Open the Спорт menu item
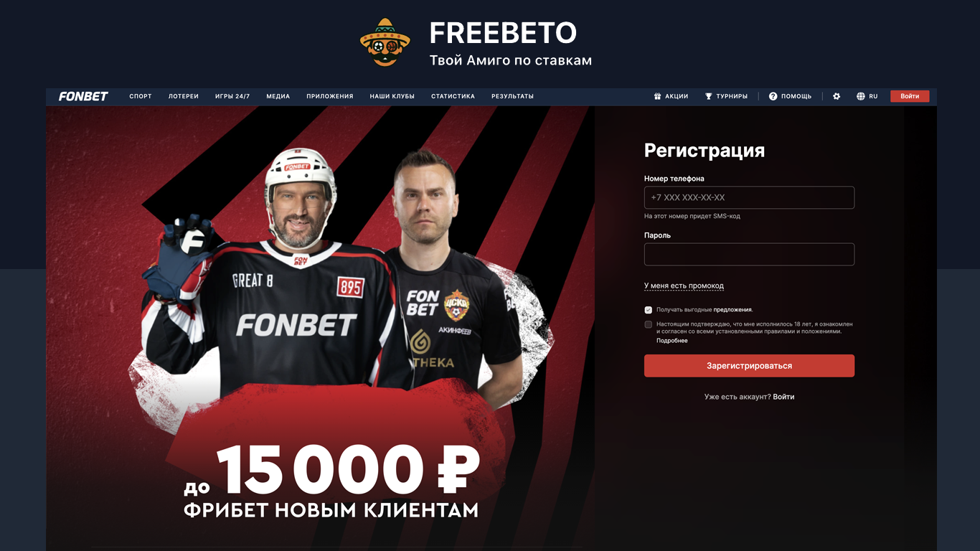 141,96
